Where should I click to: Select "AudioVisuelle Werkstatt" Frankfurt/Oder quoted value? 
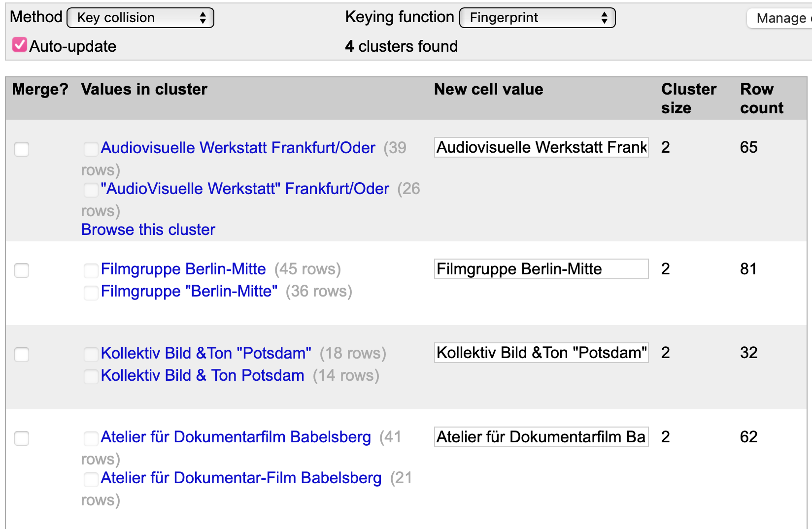(245, 189)
